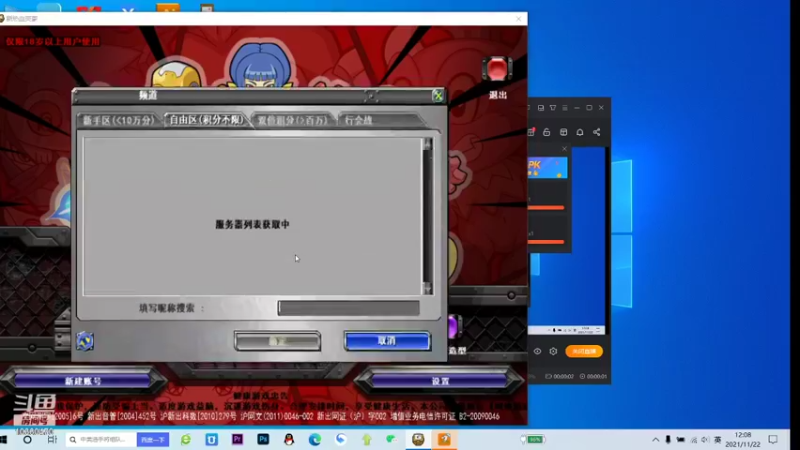Open the hamburger menu in streaming tool title bar

(x=565, y=108)
